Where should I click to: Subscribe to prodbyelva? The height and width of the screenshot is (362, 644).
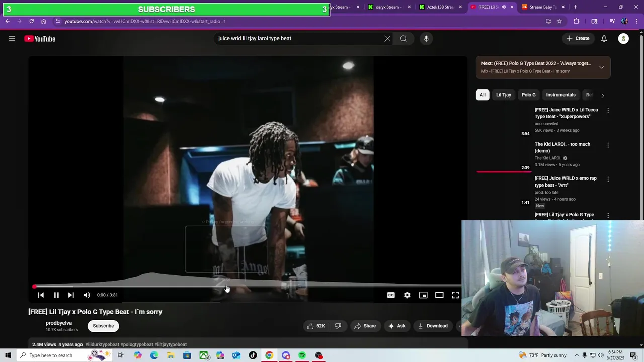(103, 326)
